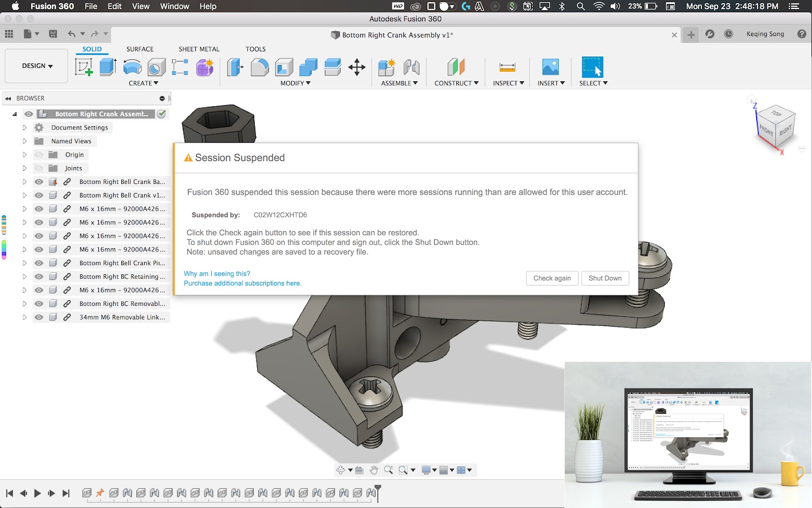Click the Create Form purple icon
Screen dimensions: 812x508
[205, 67]
